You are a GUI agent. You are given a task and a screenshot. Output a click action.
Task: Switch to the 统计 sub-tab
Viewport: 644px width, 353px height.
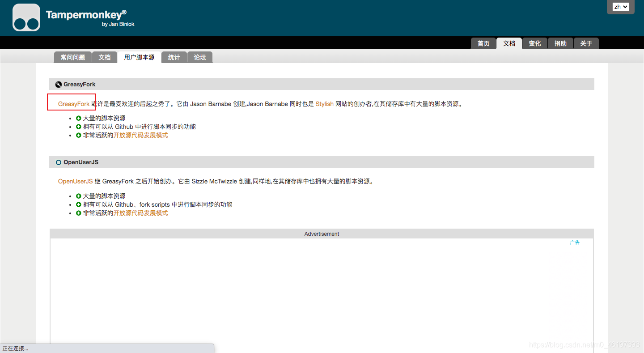tap(174, 57)
